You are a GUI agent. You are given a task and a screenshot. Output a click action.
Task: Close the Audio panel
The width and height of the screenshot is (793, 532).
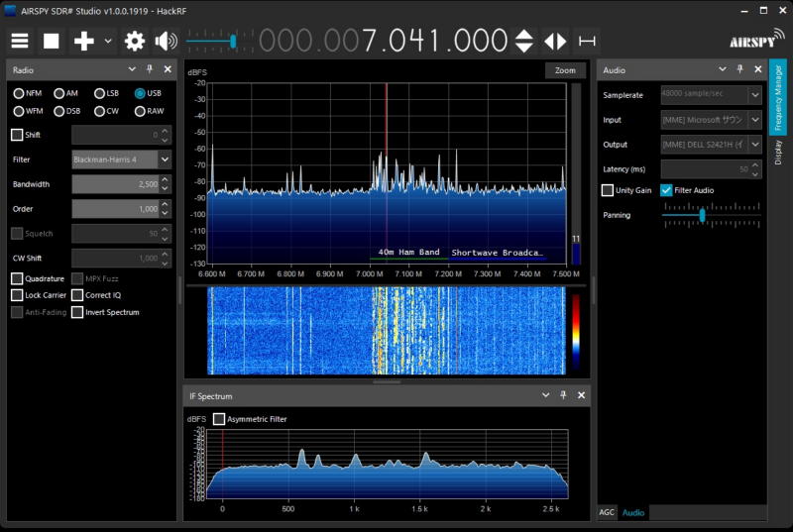click(757, 69)
